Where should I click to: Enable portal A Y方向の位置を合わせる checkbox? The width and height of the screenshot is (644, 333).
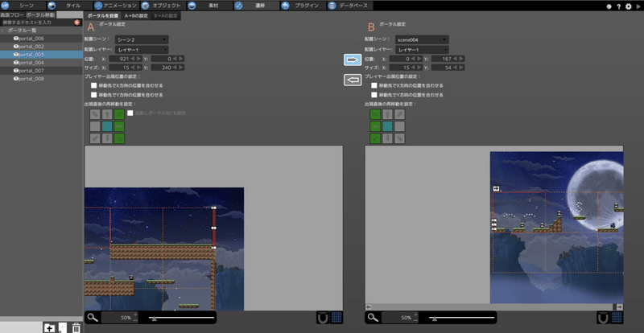(94, 95)
